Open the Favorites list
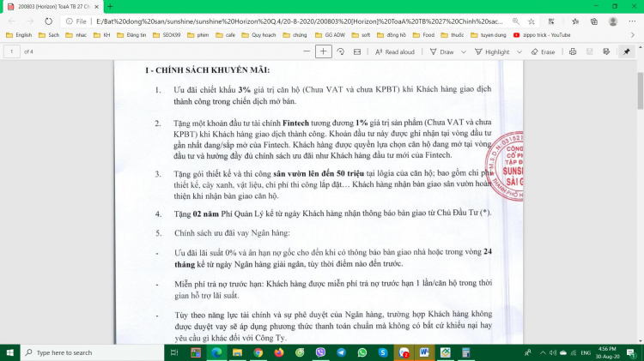This screenshot has height=361, width=644. click(x=575, y=21)
